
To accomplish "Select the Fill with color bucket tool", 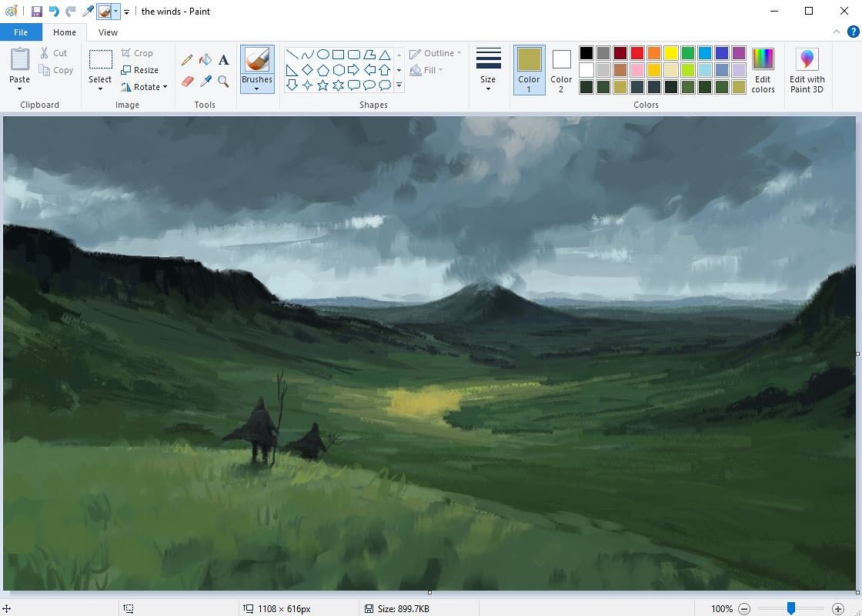I will click(x=205, y=60).
